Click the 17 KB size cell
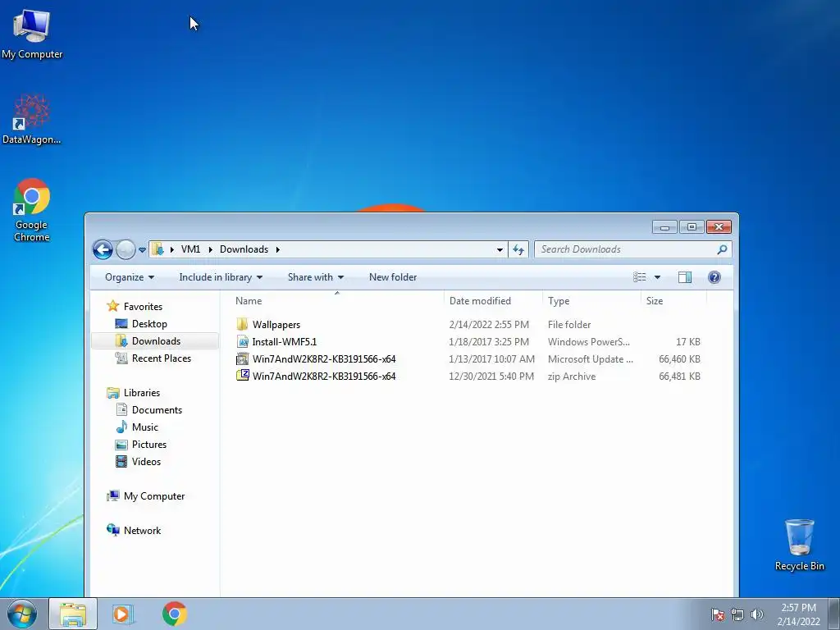This screenshot has height=630, width=840. [x=688, y=342]
